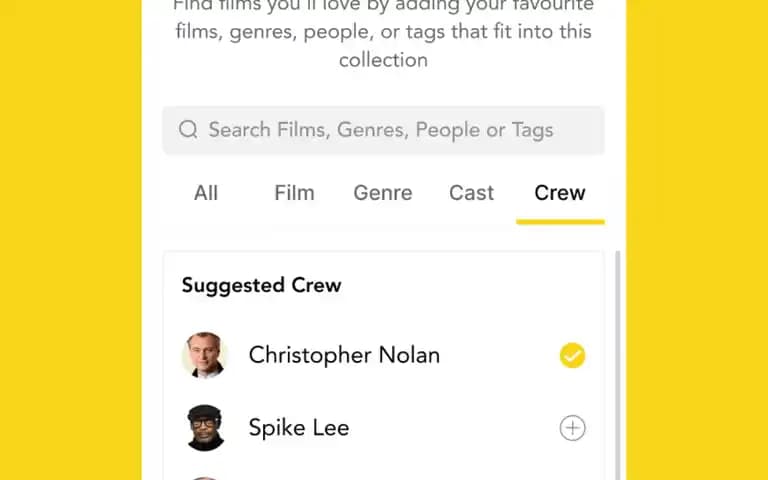Select the Crew tab label
The image size is (768, 480).
coord(560,193)
